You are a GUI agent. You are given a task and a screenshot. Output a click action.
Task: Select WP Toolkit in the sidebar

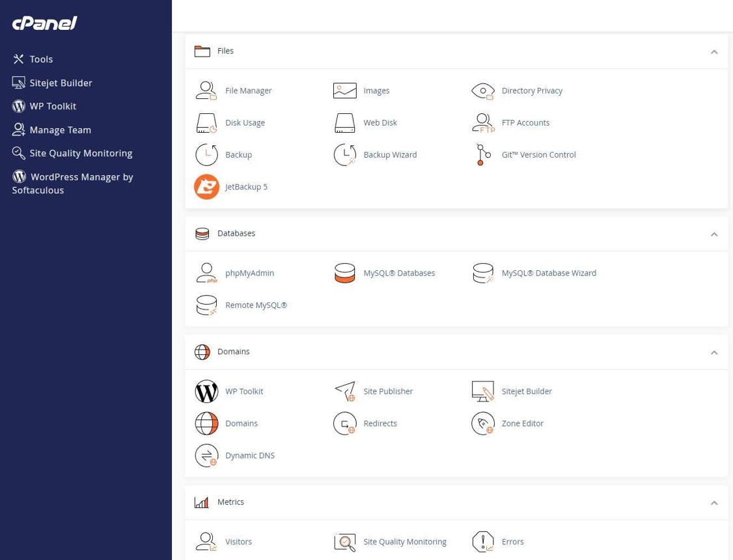[44, 107]
